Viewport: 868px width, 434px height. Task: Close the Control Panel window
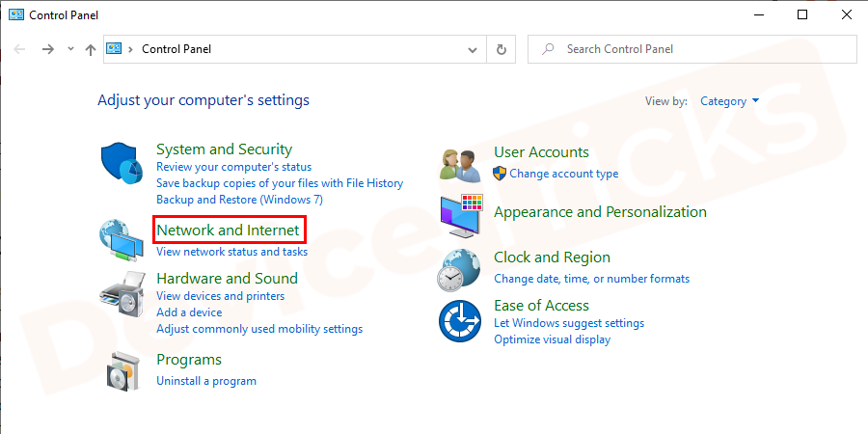(x=847, y=14)
